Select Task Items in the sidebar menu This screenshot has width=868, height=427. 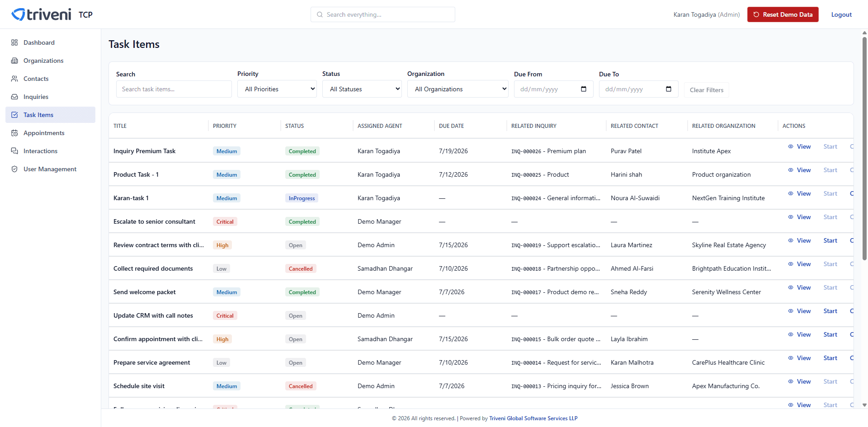click(50, 115)
